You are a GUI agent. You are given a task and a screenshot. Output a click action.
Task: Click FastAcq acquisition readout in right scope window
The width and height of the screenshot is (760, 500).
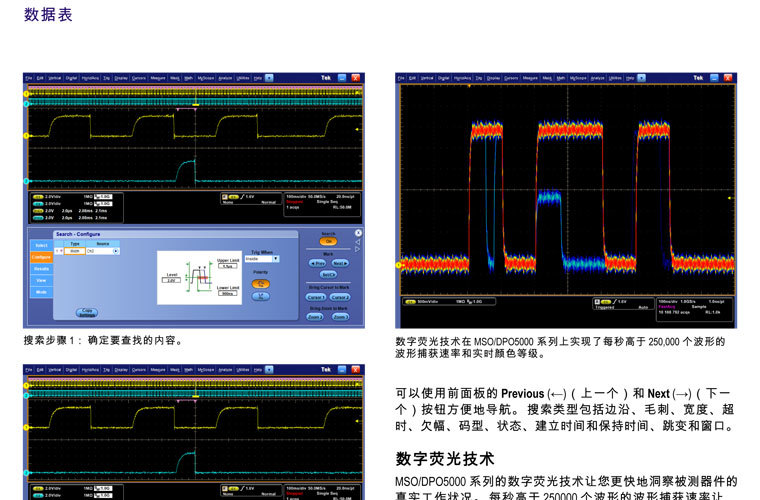[695, 309]
